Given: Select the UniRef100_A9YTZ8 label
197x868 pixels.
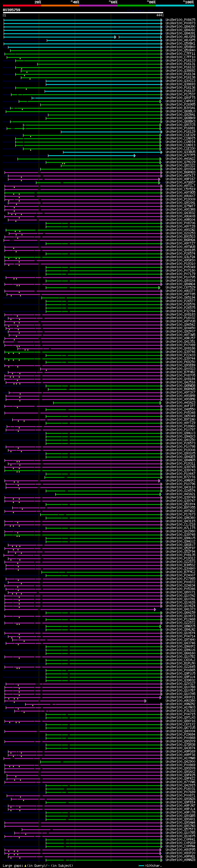Looking at the screenshot, I should pos(180,226).
